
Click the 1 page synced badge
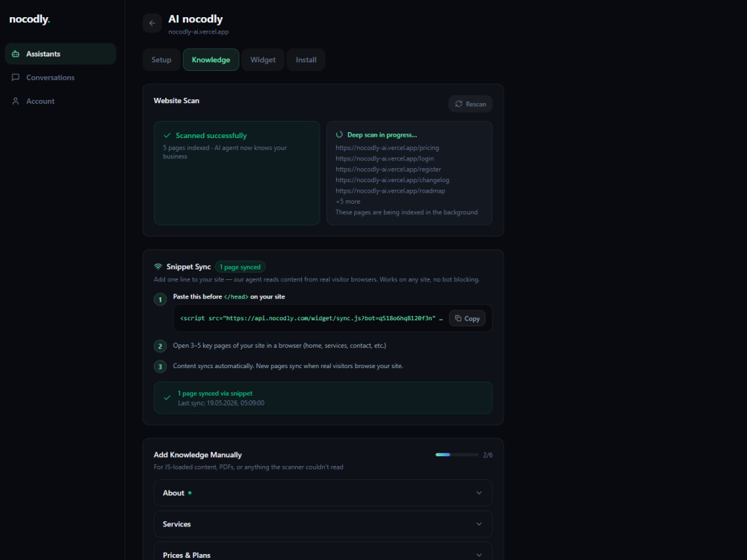[240, 267]
